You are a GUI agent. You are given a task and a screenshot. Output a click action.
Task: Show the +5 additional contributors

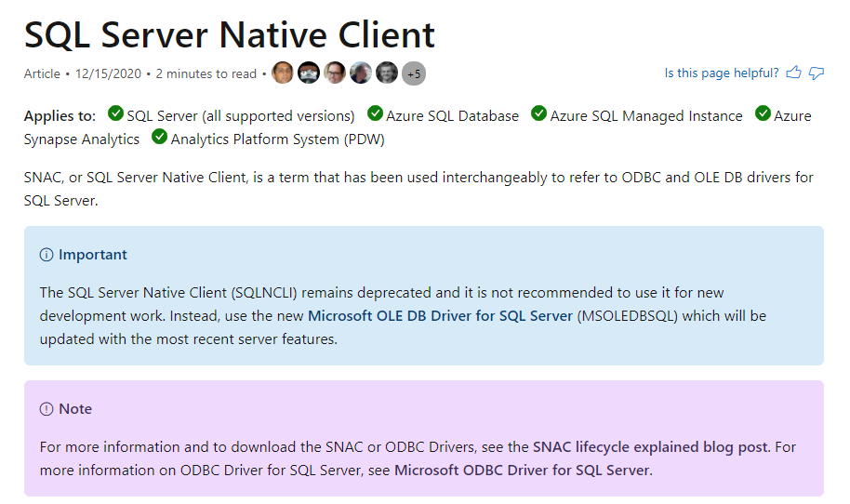[x=414, y=73]
